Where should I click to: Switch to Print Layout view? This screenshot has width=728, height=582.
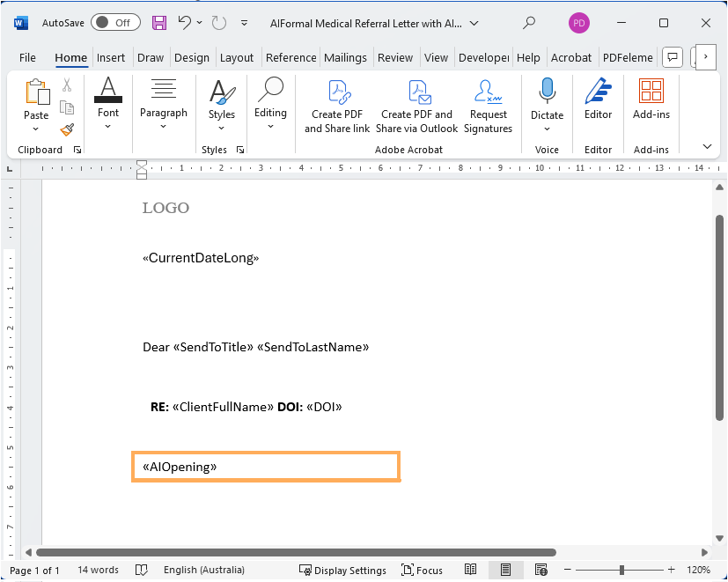(505, 570)
